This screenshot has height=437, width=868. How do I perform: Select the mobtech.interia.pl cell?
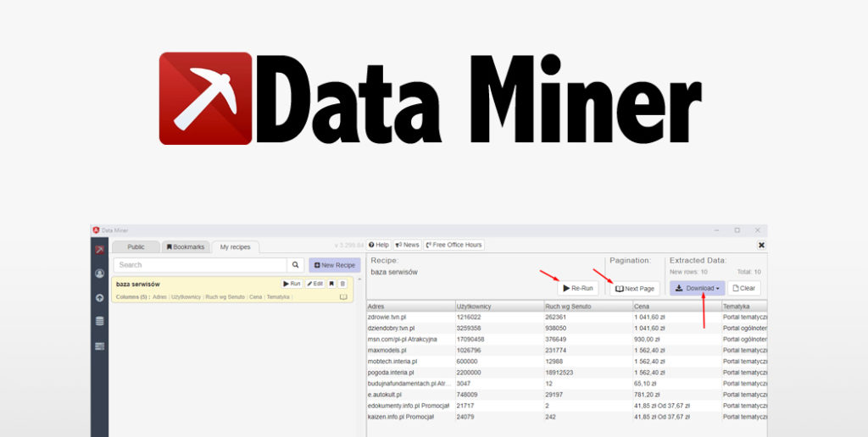point(411,362)
